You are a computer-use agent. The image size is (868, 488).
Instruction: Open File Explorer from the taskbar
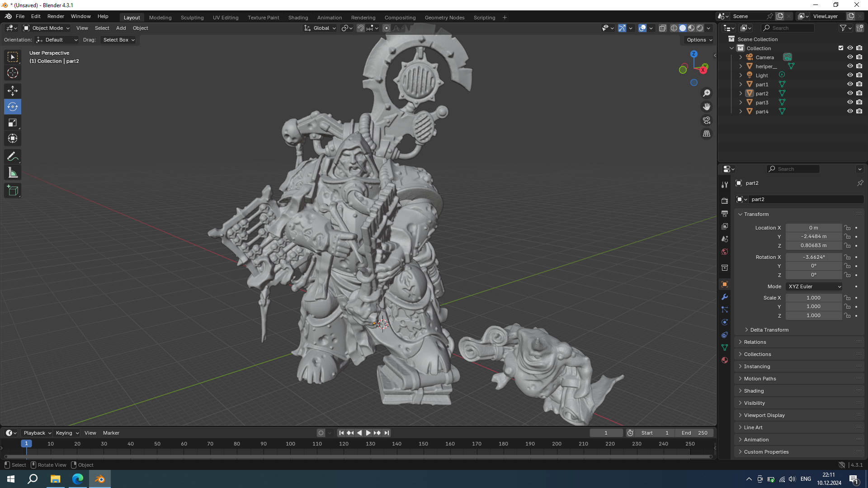[55, 479]
